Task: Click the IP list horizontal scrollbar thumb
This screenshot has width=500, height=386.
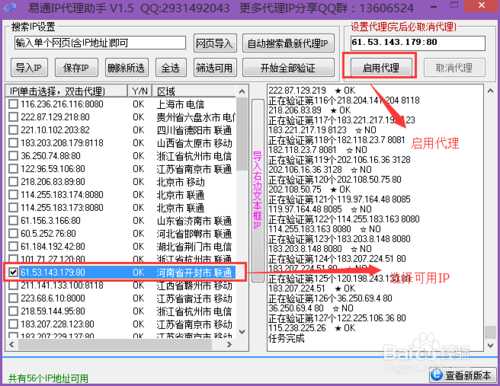Action: click(x=115, y=344)
